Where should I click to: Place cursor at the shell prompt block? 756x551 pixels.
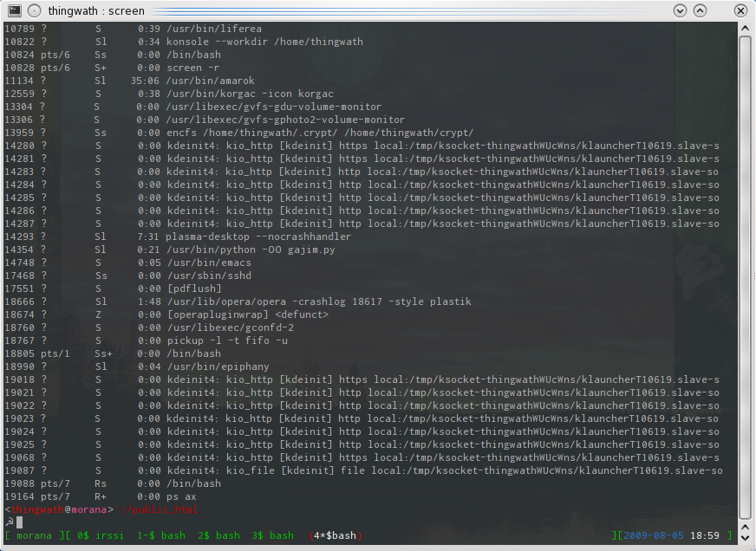[20, 522]
